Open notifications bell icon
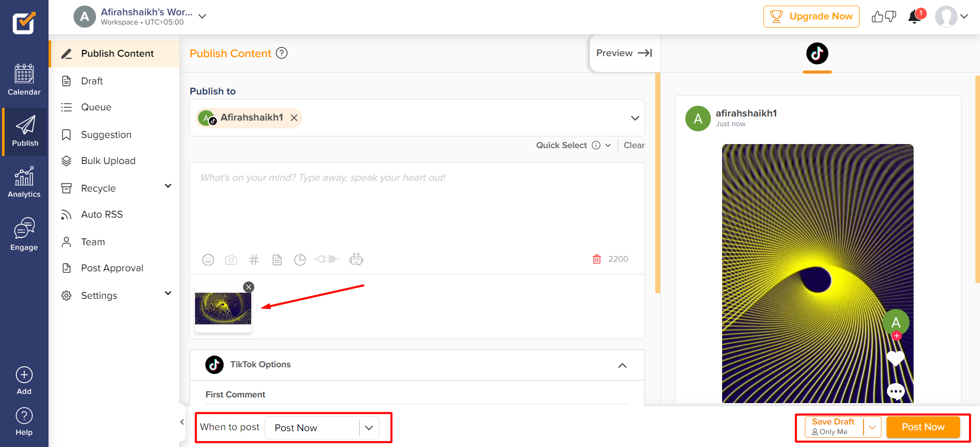The height and width of the screenshot is (447, 980). (914, 17)
